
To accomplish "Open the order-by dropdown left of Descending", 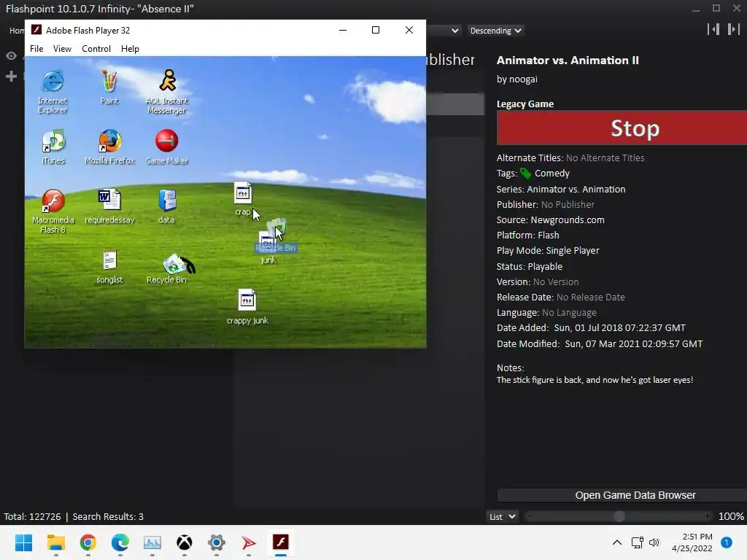I will tap(443, 31).
